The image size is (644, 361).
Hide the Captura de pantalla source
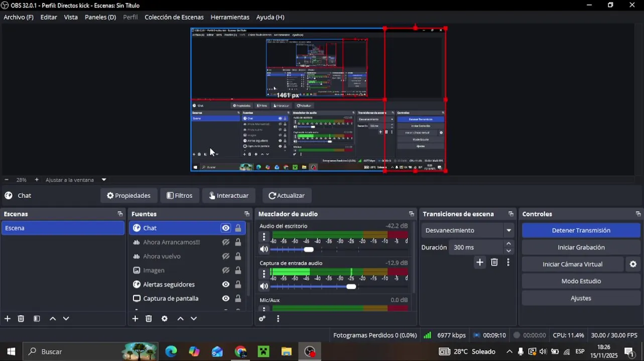[226, 298]
